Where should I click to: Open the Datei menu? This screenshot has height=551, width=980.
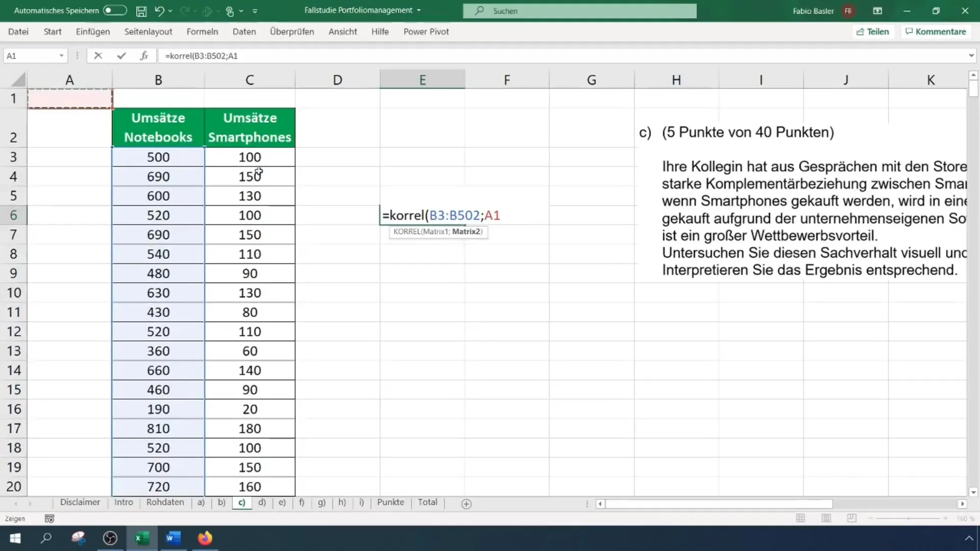pos(18,32)
